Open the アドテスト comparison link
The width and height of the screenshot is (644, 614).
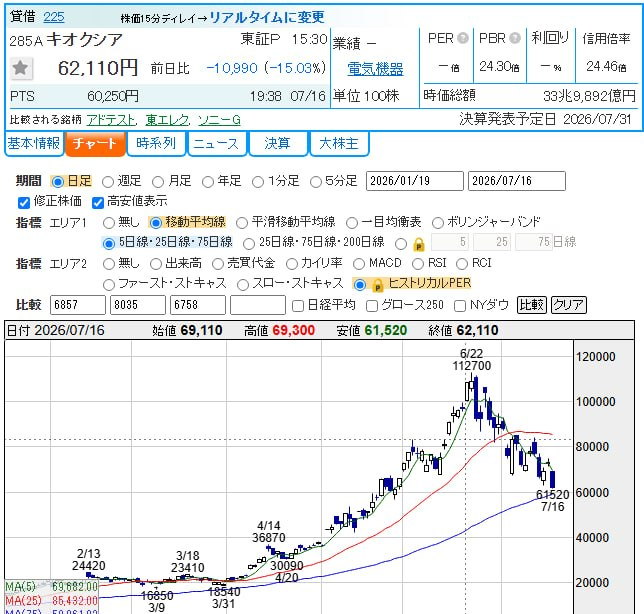coord(111,120)
